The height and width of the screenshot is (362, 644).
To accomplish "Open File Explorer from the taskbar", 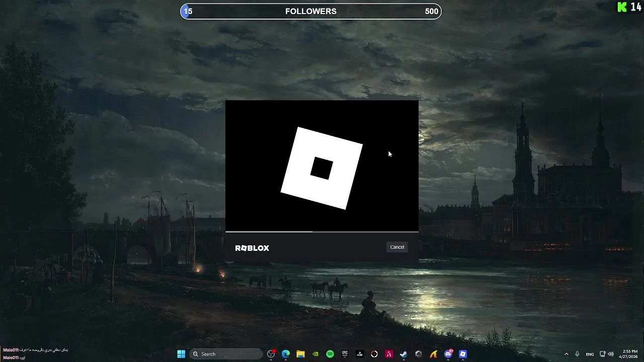I will coord(300,354).
